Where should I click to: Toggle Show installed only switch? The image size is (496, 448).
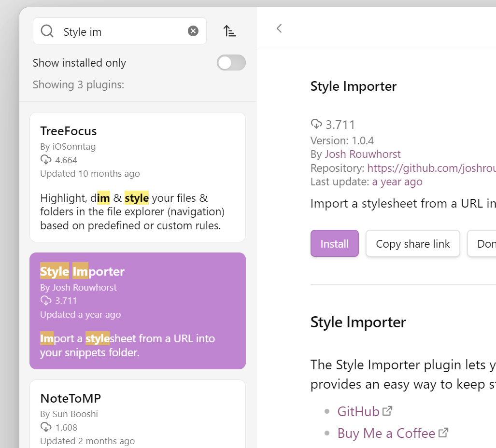231,63
